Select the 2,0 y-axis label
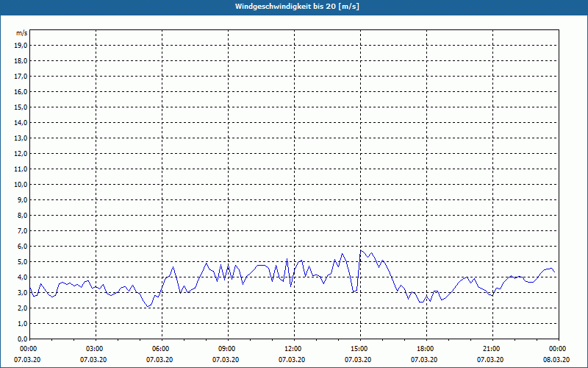Image resolution: width=588 pixels, height=368 pixels. point(23,308)
